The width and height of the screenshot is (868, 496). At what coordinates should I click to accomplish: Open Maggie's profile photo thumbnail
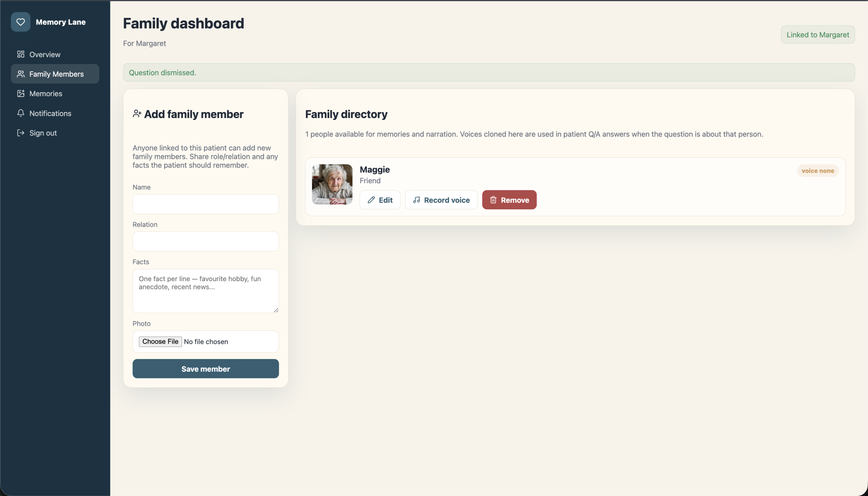(332, 184)
